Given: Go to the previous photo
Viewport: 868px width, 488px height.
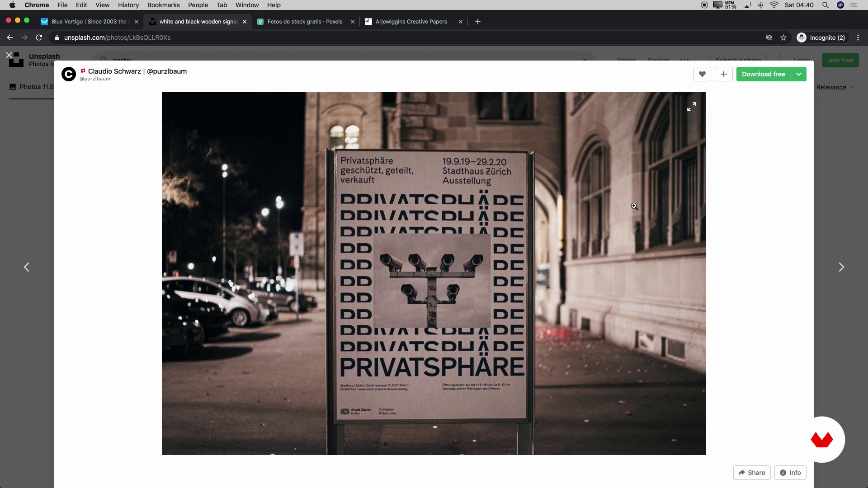Looking at the screenshot, I should (x=27, y=267).
